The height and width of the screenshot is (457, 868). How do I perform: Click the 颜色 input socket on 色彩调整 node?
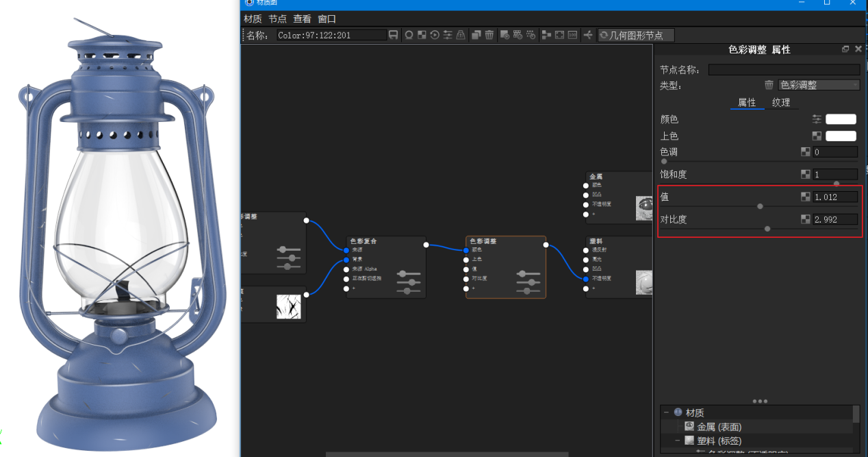tap(466, 250)
